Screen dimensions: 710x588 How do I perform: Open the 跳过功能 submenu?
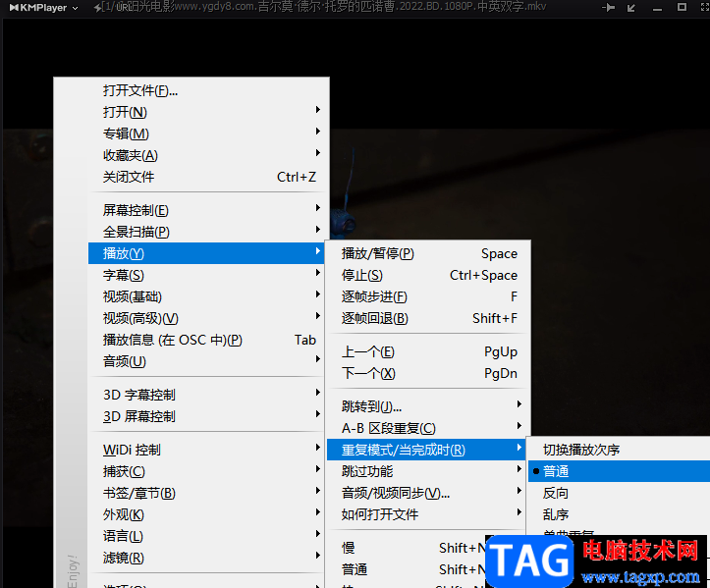[427, 471]
